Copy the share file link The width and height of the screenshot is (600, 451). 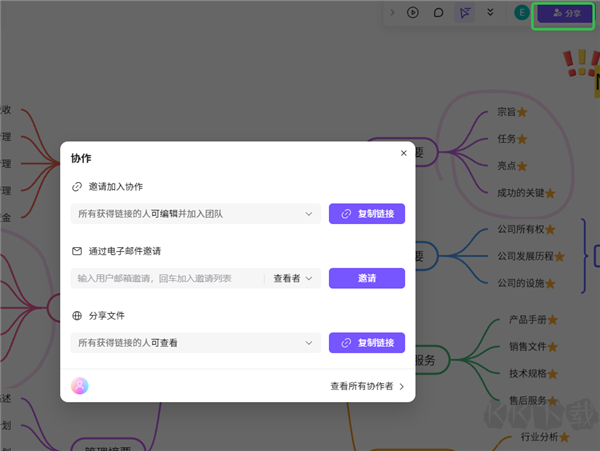(x=366, y=343)
